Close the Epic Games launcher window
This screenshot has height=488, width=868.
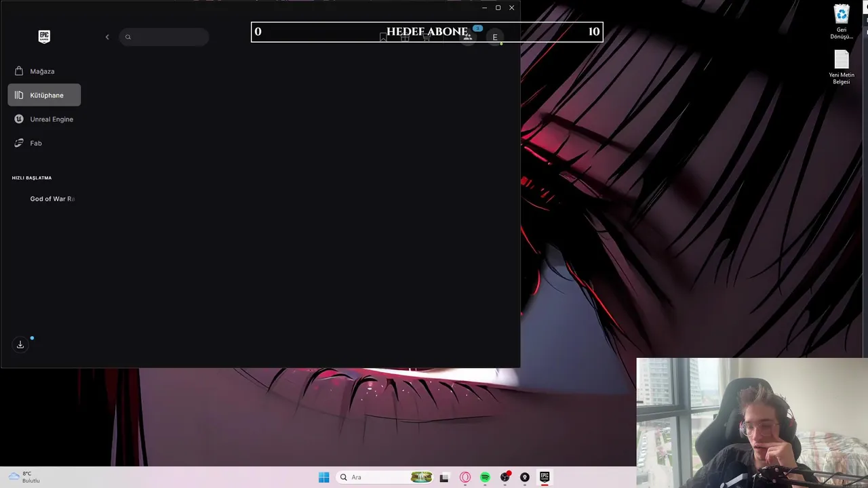511,7
